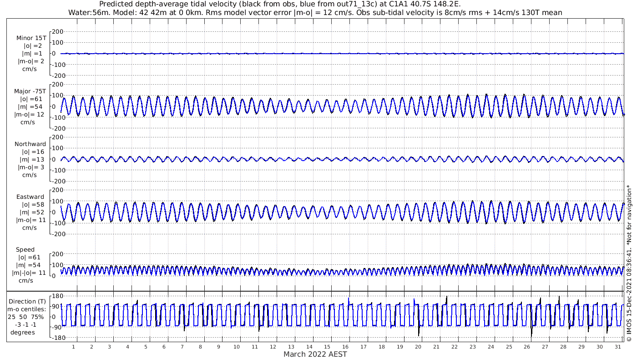The image size is (637, 364).
Task: Select the 'Eastward' panel label
Action: [30, 197]
